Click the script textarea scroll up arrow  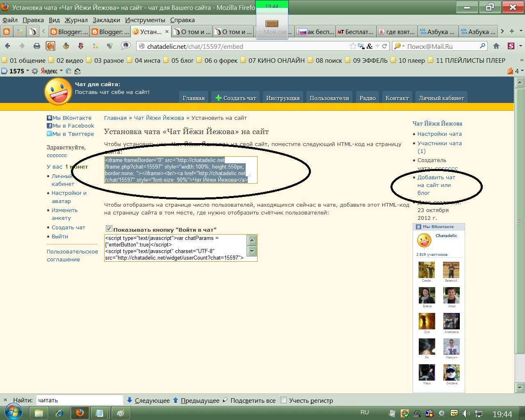252,240
